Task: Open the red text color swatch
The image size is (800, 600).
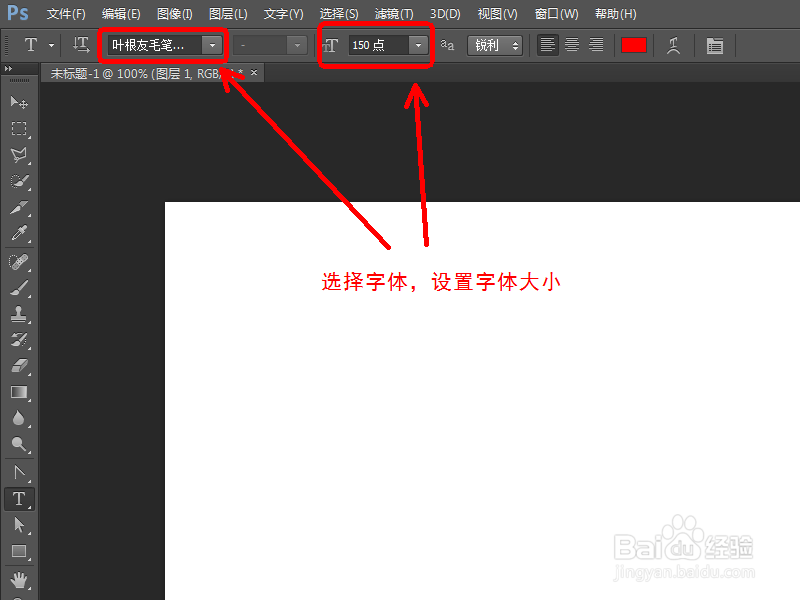Action: click(634, 45)
